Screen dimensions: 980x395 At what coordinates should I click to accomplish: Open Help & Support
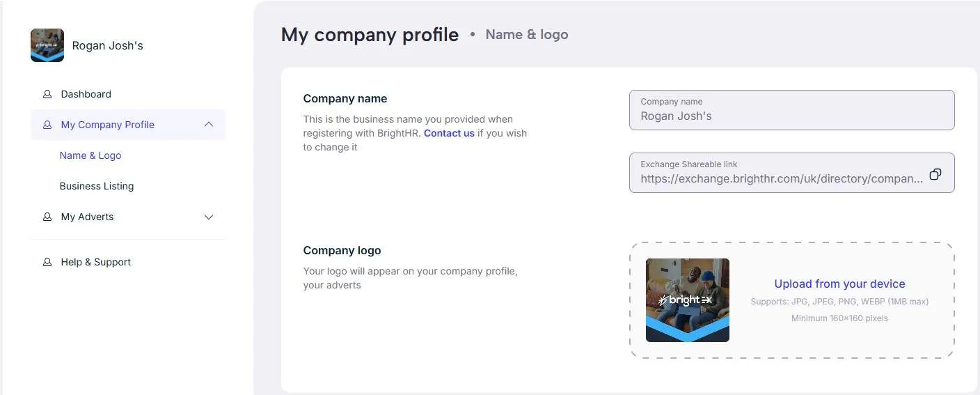[x=96, y=262]
